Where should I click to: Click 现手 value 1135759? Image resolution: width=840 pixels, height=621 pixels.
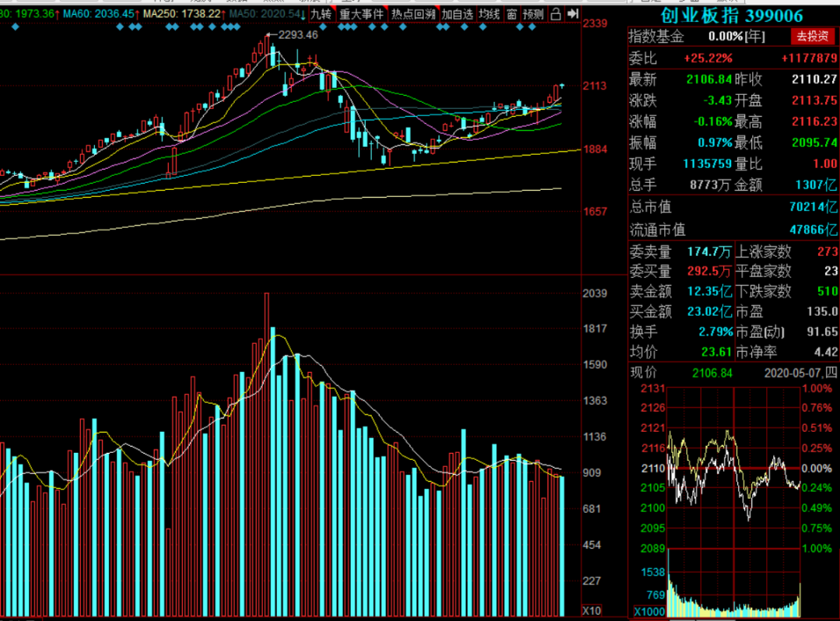pyautogui.click(x=708, y=164)
